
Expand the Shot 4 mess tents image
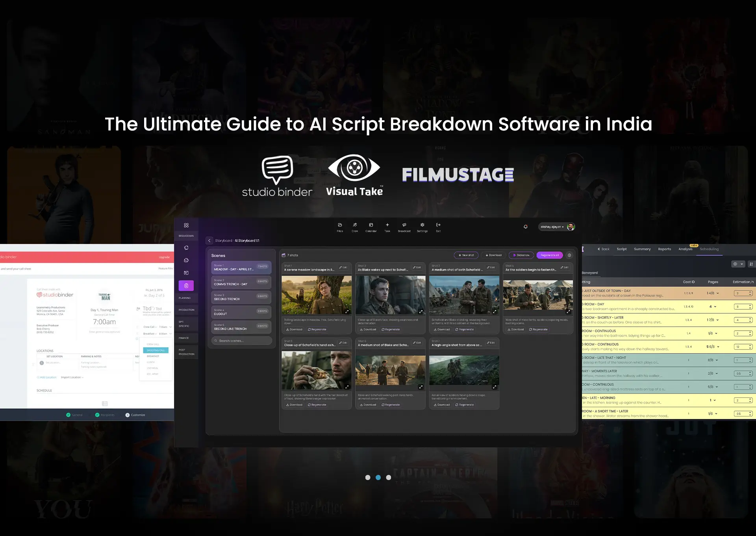pyautogui.click(x=568, y=311)
